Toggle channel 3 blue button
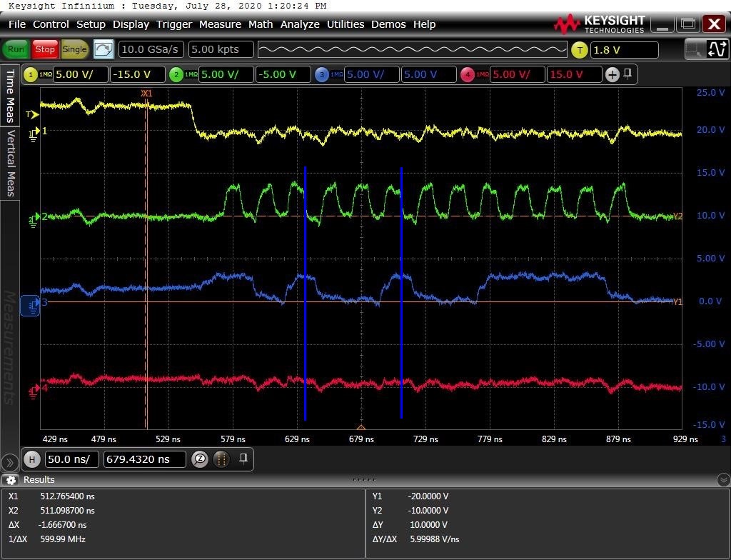The height and width of the screenshot is (560, 756). (x=321, y=74)
